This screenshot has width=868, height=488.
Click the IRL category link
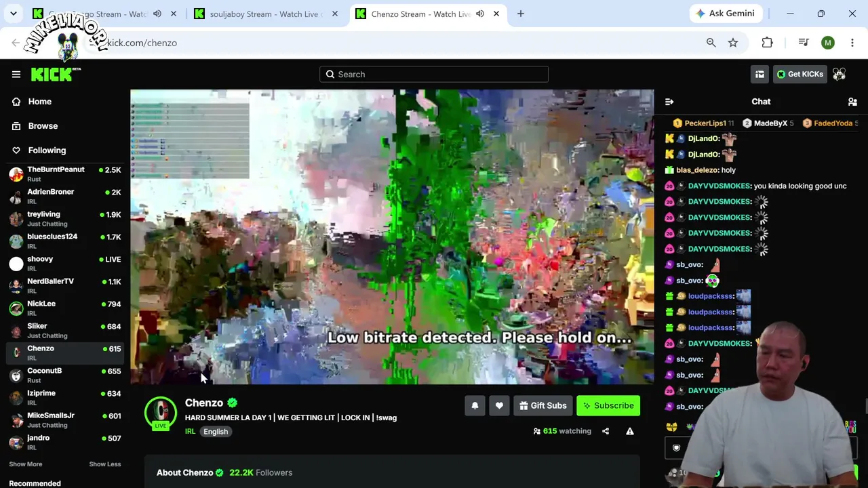click(190, 432)
